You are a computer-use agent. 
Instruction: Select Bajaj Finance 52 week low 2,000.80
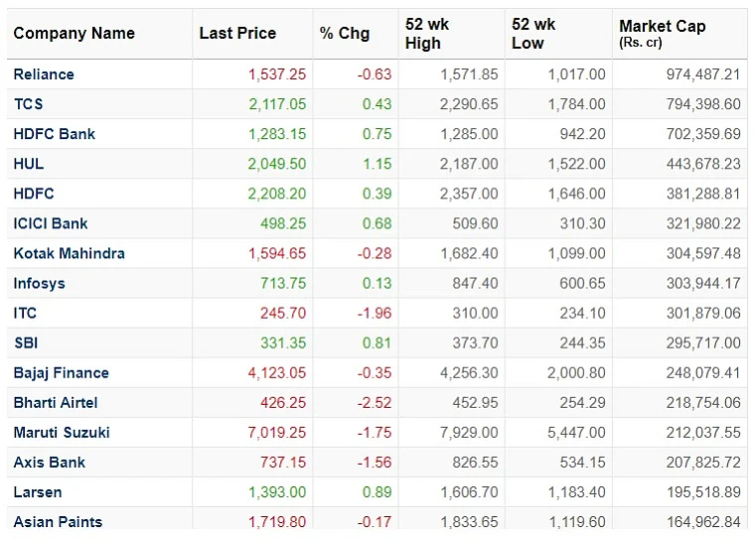point(576,373)
